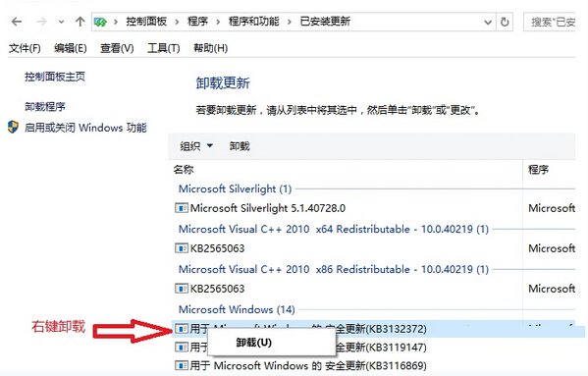Open the 帮助(H) menu
The image size is (588, 376).
pos(210,48)
